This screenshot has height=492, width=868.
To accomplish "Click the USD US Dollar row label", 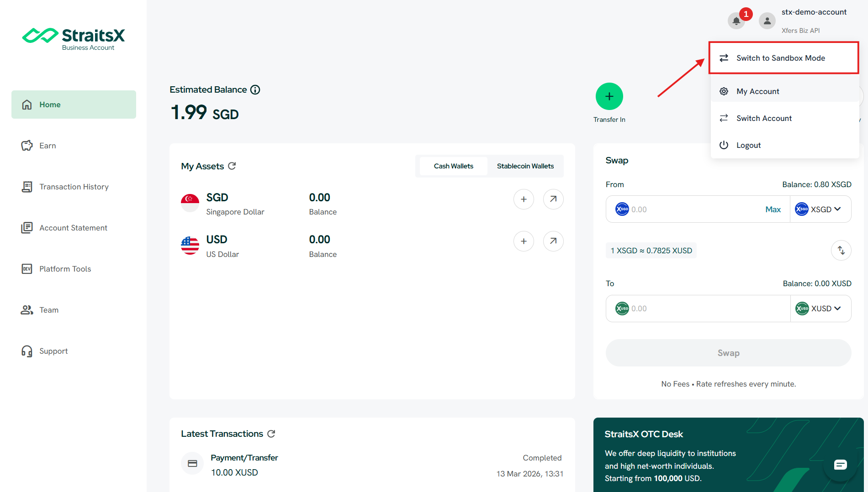I will pos(222,246).
